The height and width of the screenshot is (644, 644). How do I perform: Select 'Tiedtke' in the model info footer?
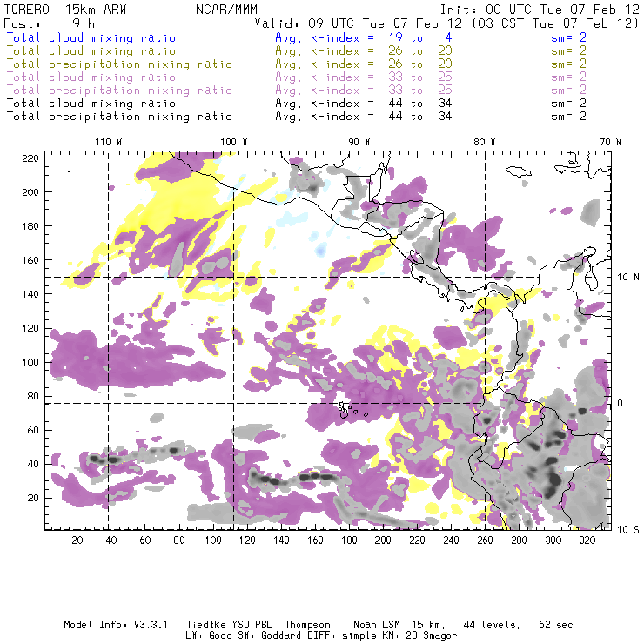206,625
